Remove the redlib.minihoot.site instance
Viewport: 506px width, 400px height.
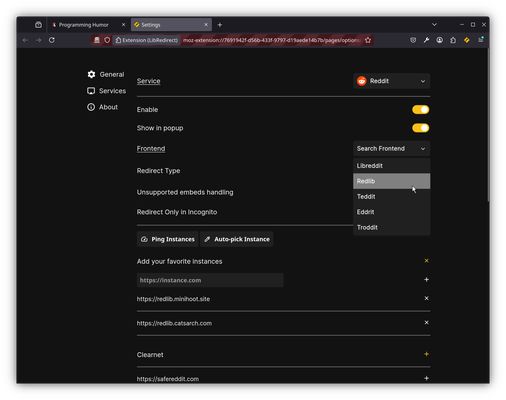tap(426, 298)
